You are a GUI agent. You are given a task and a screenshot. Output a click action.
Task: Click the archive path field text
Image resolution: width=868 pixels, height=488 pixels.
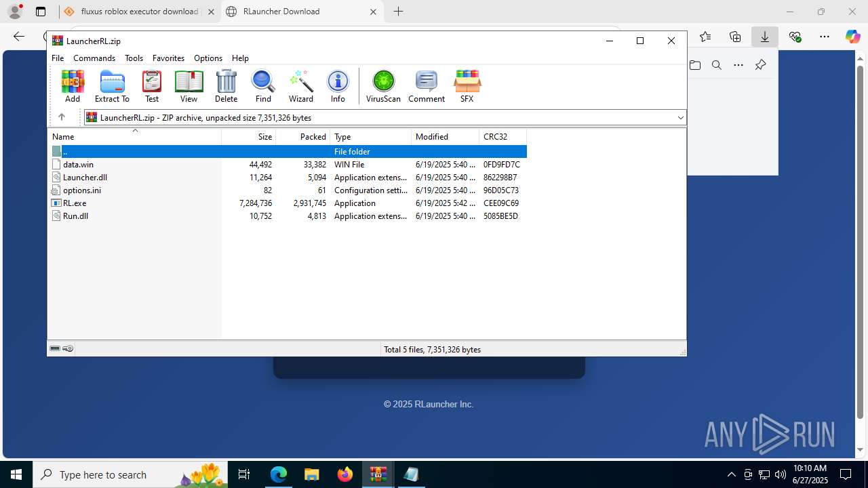205,118
